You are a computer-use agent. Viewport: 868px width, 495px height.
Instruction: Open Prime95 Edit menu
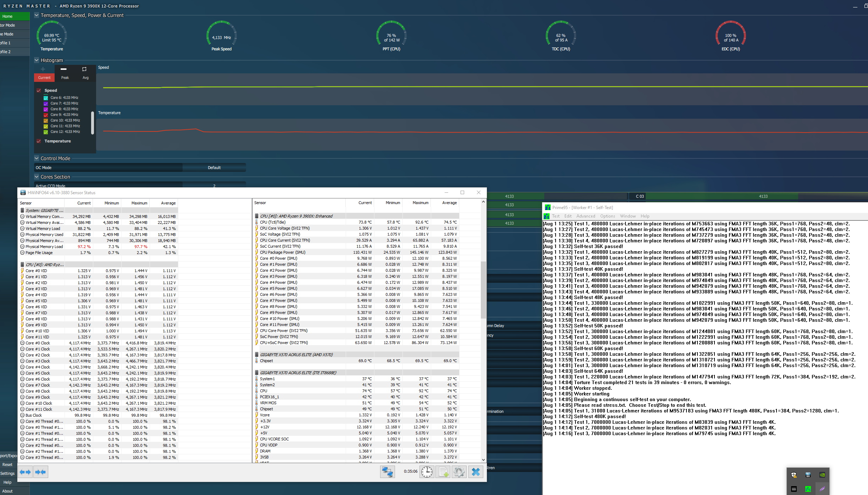(x=568, y=216)
